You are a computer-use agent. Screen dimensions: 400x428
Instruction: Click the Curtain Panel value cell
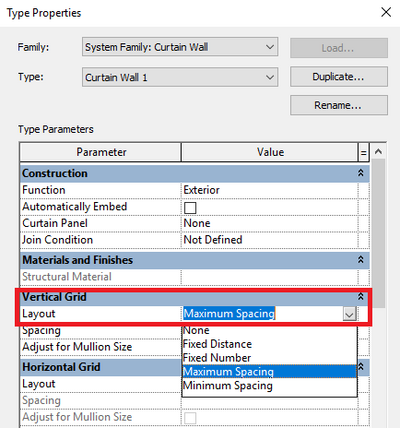point(269,223)
